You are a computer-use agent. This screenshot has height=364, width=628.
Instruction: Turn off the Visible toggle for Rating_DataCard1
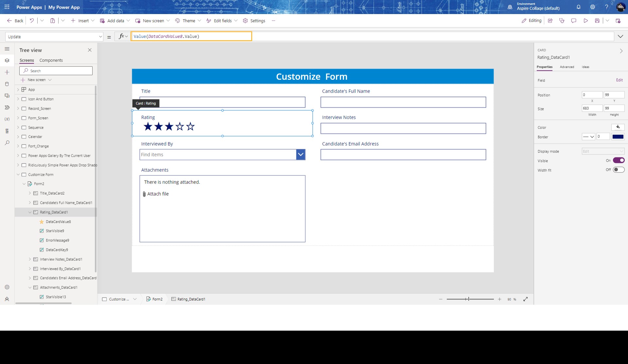[619, 160]
